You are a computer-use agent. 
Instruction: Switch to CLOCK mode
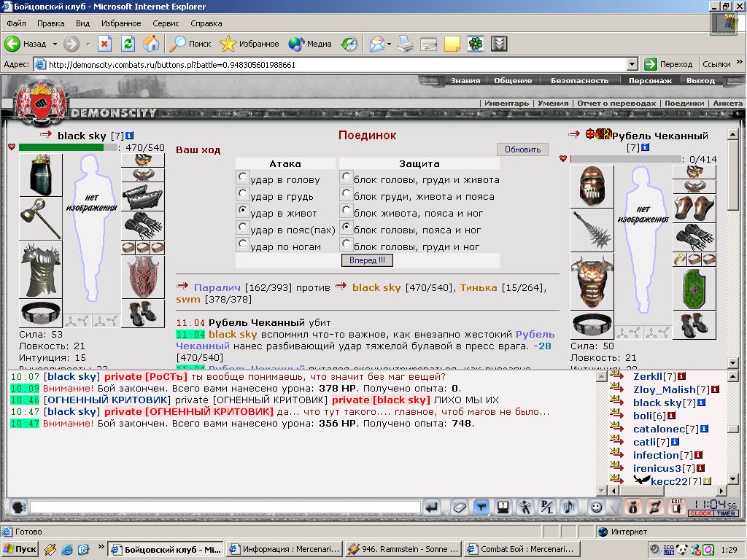pyautogui.click(x=700, y=514)
